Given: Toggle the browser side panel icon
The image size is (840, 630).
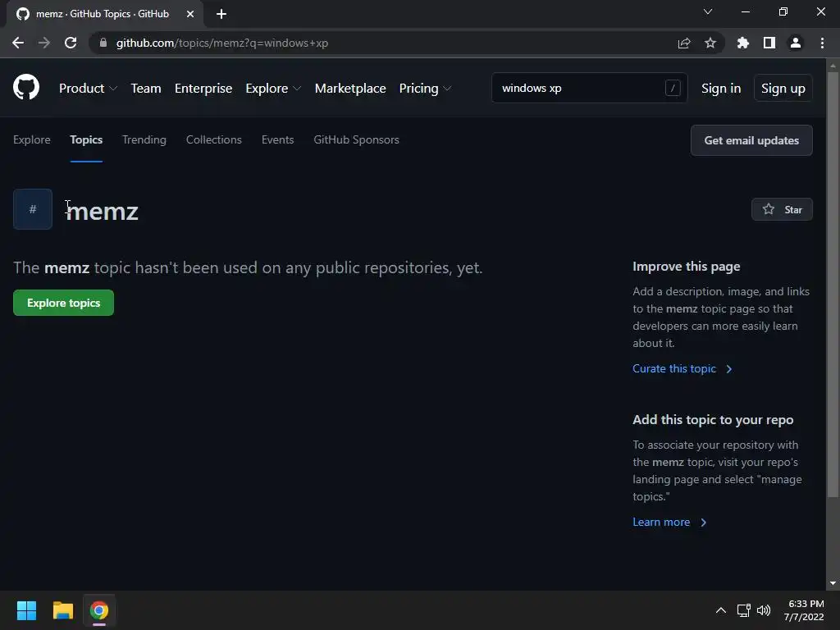Looking at the screenshot, I should [x=769, y=43].
